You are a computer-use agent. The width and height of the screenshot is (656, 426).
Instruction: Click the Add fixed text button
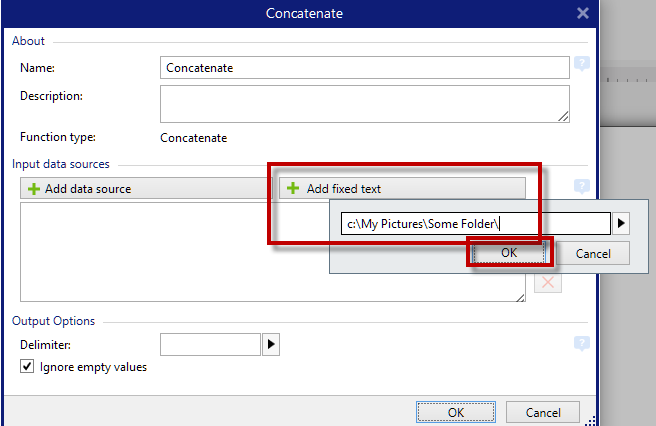click(x=402, y=188)
